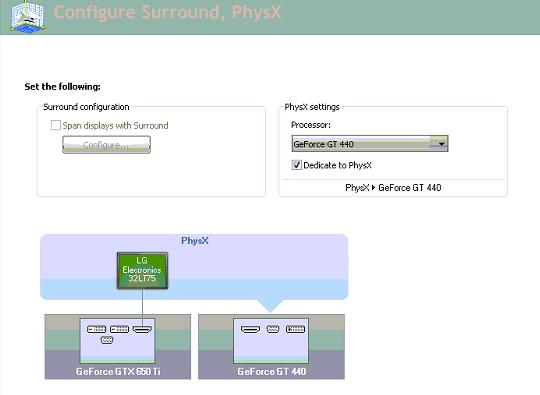
Task: Open the PhysX Processor combo box
Action: tap(370, 144)
